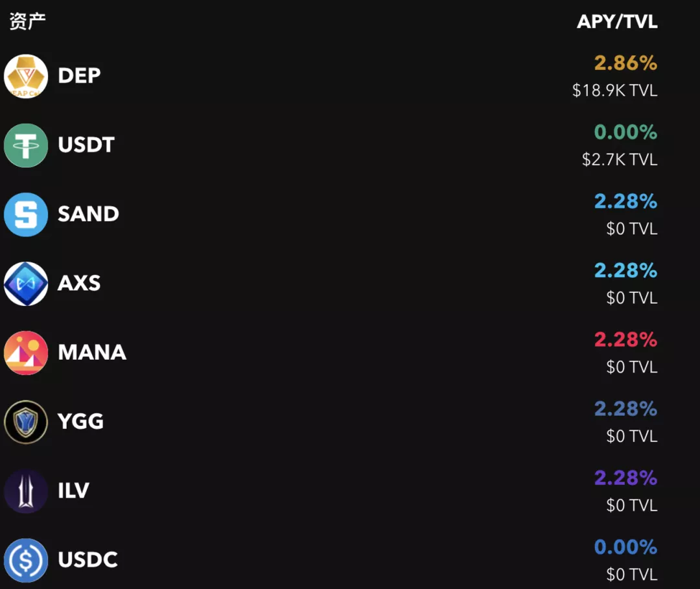The height and width of the screenshot is (589, 700).
Task: Open the SAND token icon
Action: pos(26,214)
